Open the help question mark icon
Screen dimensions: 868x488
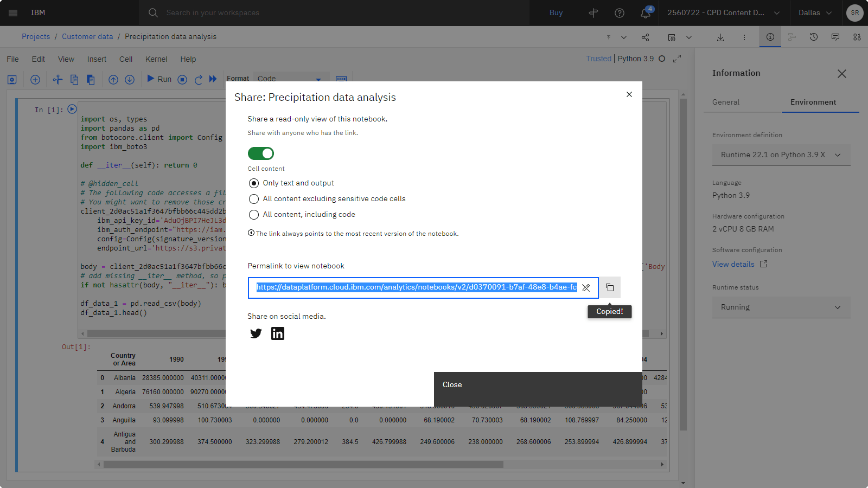620,13
